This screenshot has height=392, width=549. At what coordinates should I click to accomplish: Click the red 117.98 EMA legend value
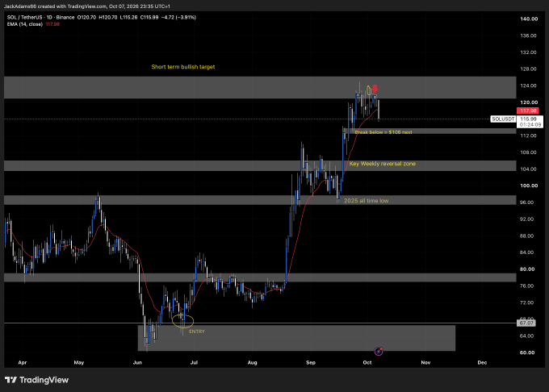click(52, 24)
